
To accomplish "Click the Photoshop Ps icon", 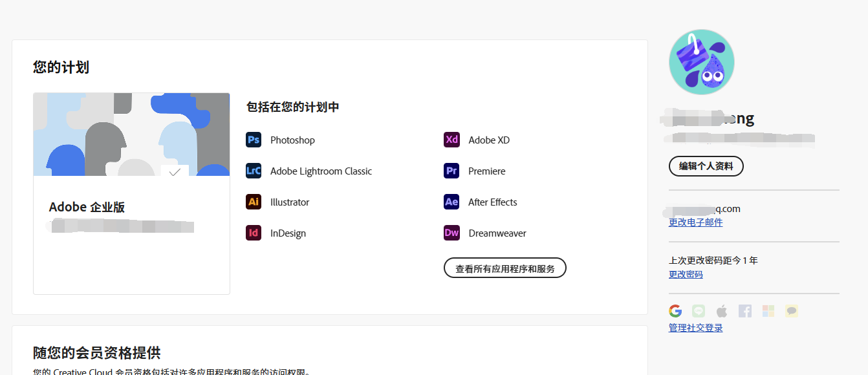I will tap(254, 140).
